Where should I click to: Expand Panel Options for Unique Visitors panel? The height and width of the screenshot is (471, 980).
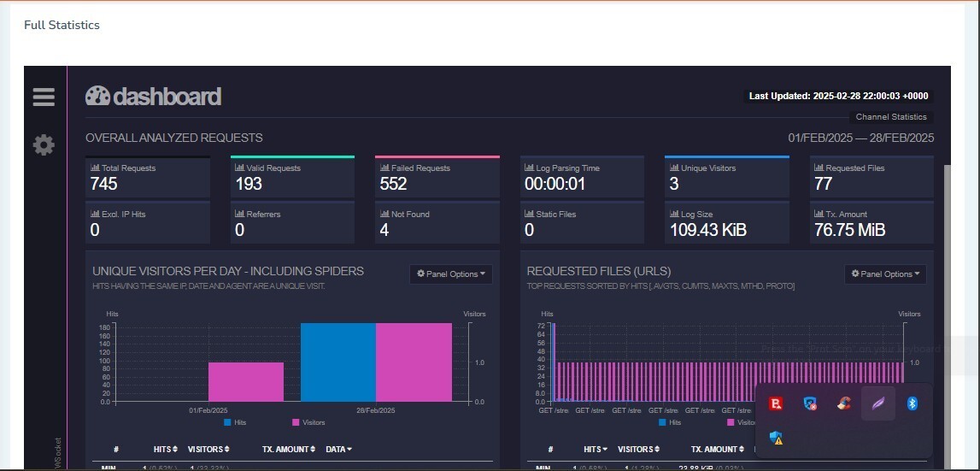click(450, 274)
